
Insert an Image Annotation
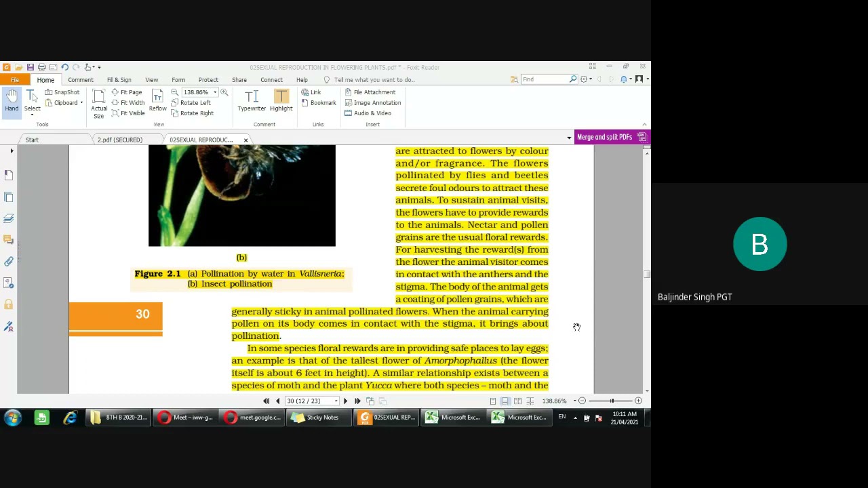point(373,103)
